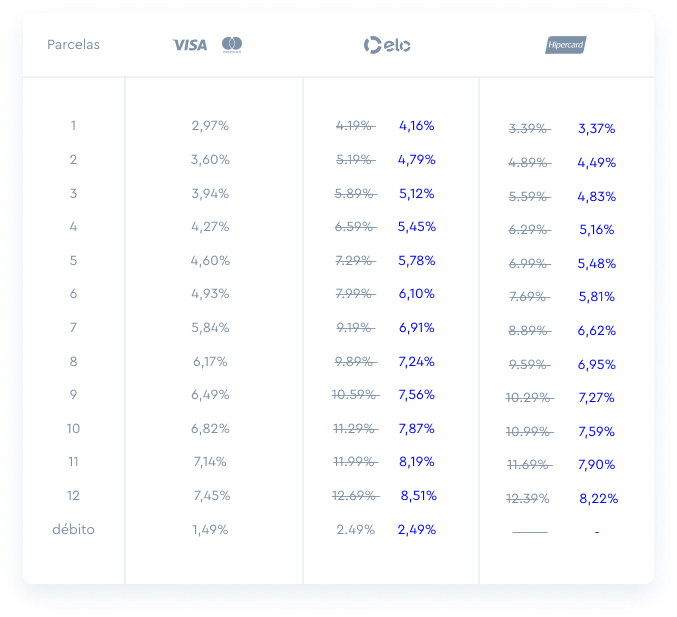Viewport: 677px width, 617px height.
Task: Select the 2,97% Visa rate
Action: click(210, 126)
